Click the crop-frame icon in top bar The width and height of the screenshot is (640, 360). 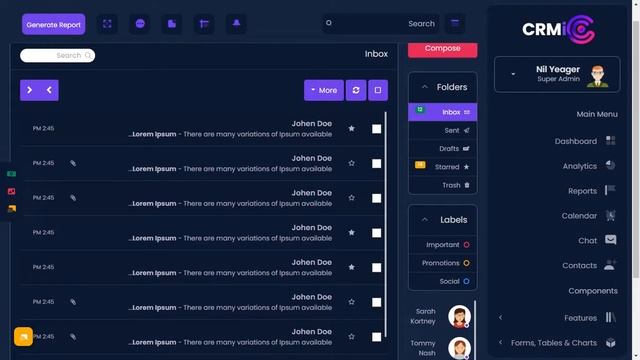(x=204, y=24)
